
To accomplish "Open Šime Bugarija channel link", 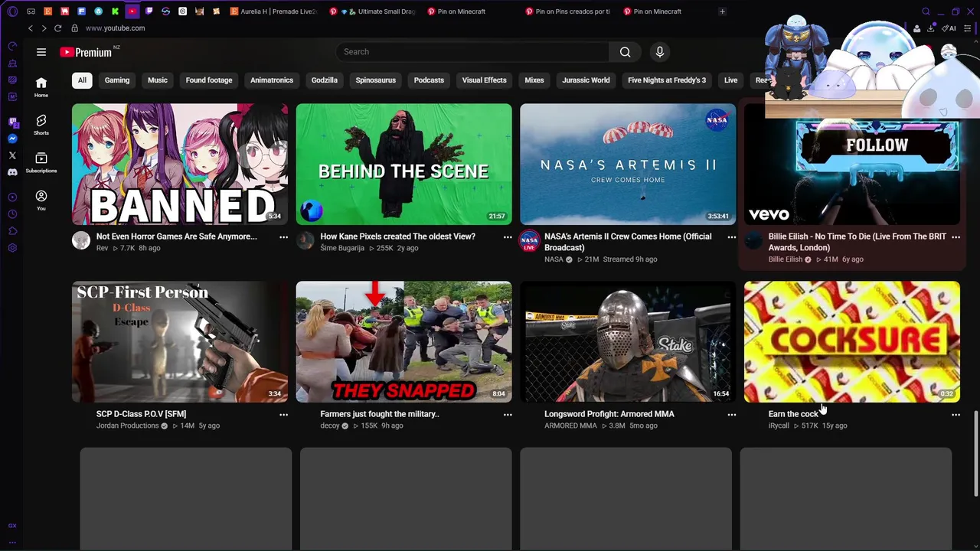I will 342,248.
